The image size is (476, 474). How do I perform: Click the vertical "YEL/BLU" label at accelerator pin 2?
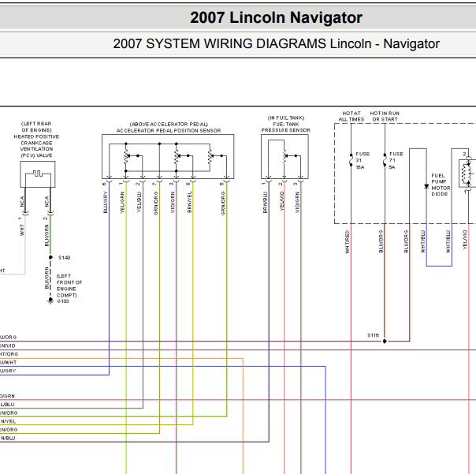(139, 202)
